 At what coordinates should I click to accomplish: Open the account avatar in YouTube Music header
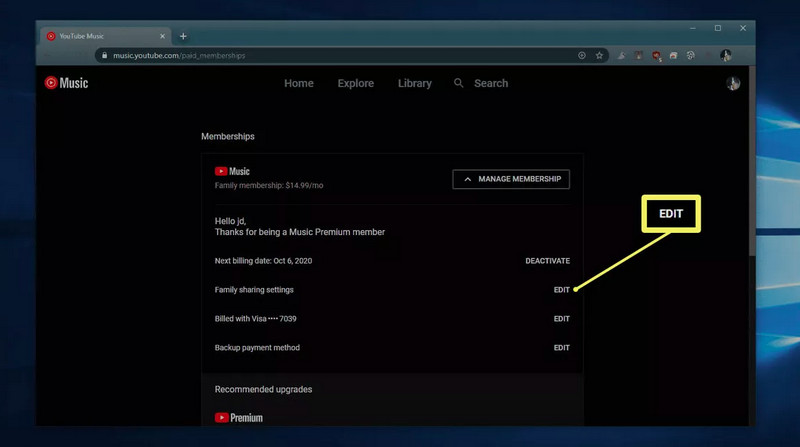point(733,83)
